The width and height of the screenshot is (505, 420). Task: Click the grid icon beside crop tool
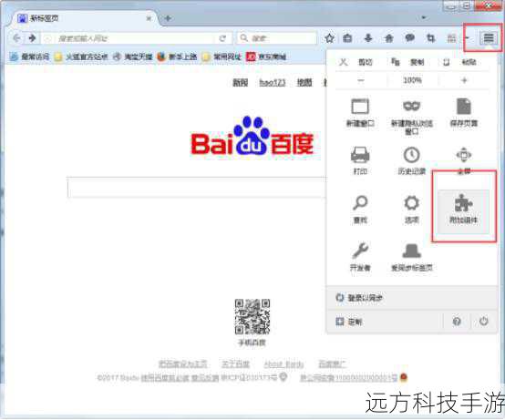pyautogui.click(x=451, y=38)
